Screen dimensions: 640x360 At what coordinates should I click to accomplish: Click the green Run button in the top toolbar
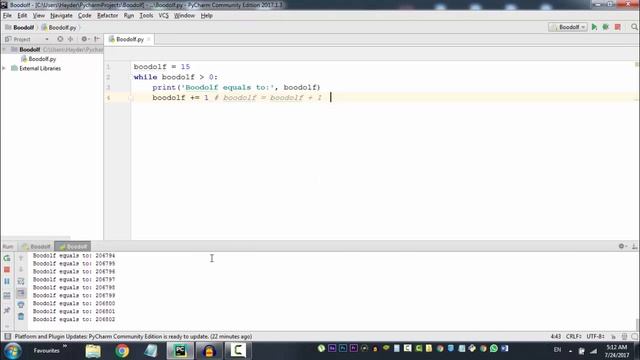tap(594, 27)
